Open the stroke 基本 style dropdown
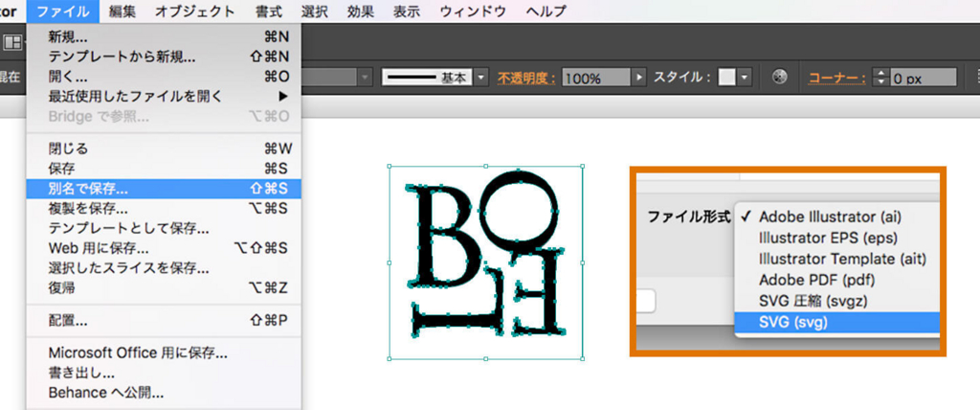This screenshot has width=980, height=410. tap(480, 78)
